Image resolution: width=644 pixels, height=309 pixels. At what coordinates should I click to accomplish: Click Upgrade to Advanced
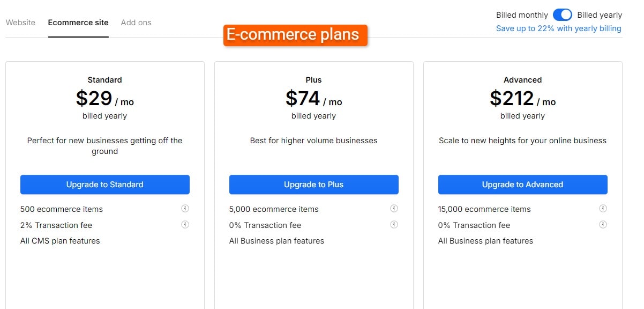[522, 184]
